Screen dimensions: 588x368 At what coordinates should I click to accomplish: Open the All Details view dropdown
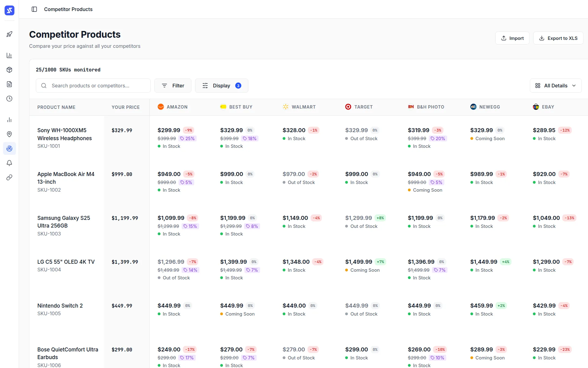coord(556,86)
